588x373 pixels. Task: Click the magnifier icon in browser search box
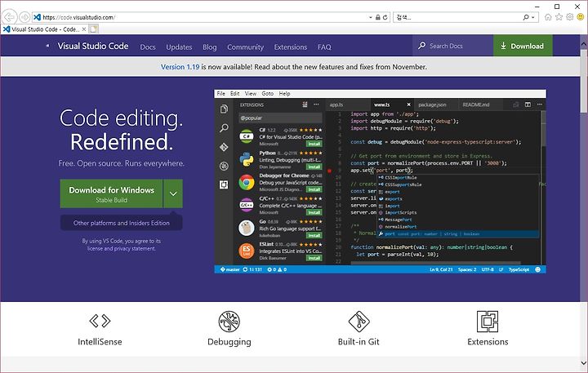coord(526,17)
